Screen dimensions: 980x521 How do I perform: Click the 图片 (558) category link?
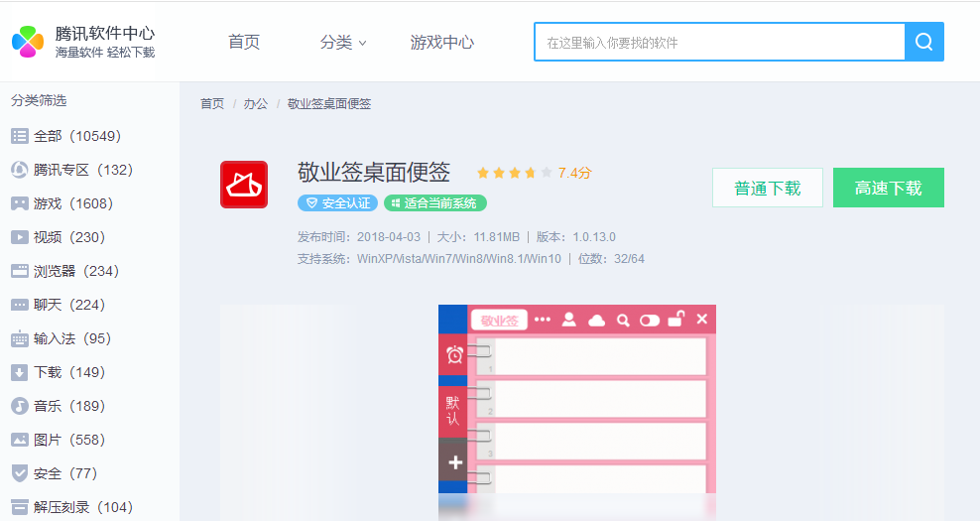tap(69, 440)
